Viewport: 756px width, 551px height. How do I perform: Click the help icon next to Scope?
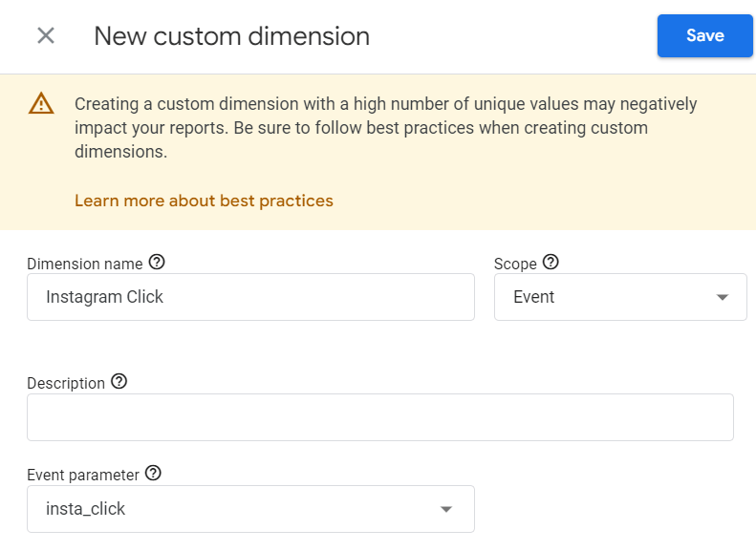[x=551, y=262]
